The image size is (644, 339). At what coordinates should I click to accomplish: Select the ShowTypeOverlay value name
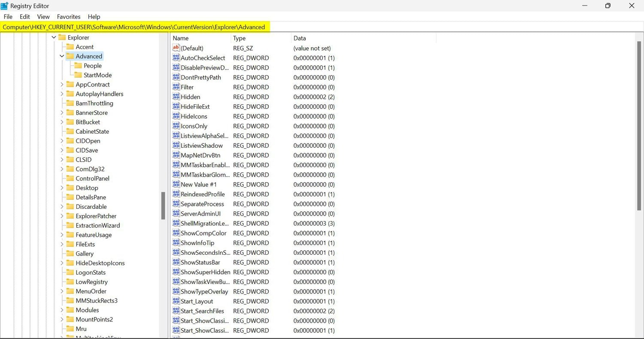[204, 292]
